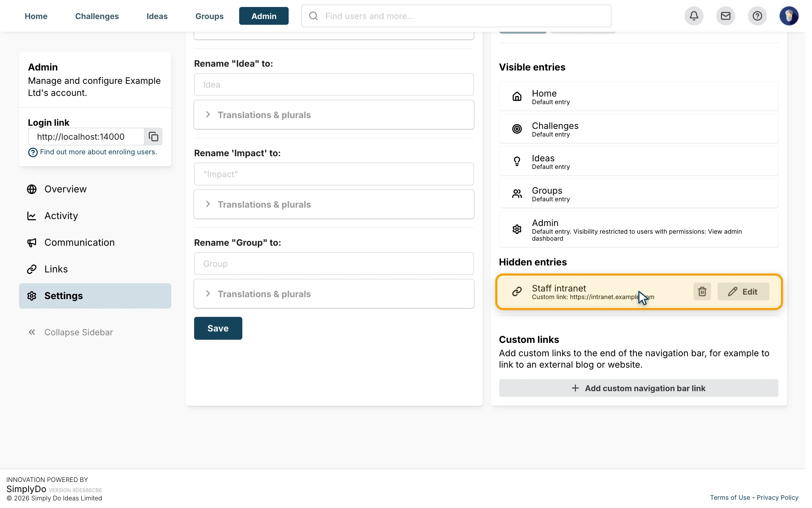
Task: Open Links in the sidebar
Action: click(95, 269)
